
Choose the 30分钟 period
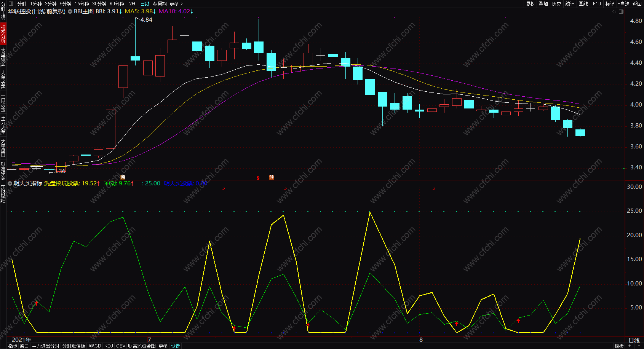coord(99,4)
